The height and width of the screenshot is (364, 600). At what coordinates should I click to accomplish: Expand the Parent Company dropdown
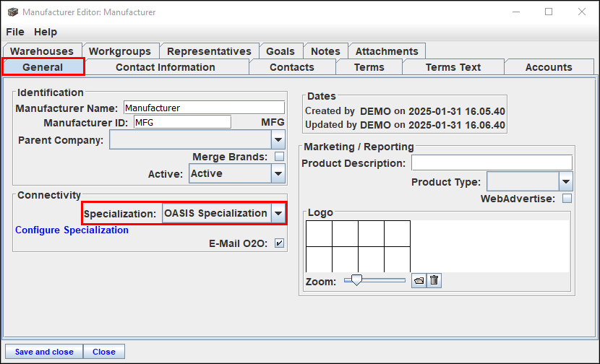coord(278,139)
